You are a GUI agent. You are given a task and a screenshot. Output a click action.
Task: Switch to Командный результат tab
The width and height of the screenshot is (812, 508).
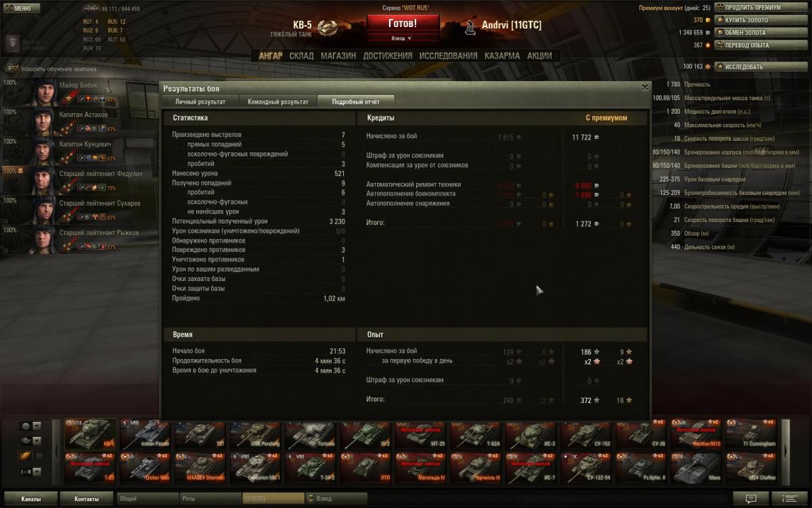click(278, 102)
